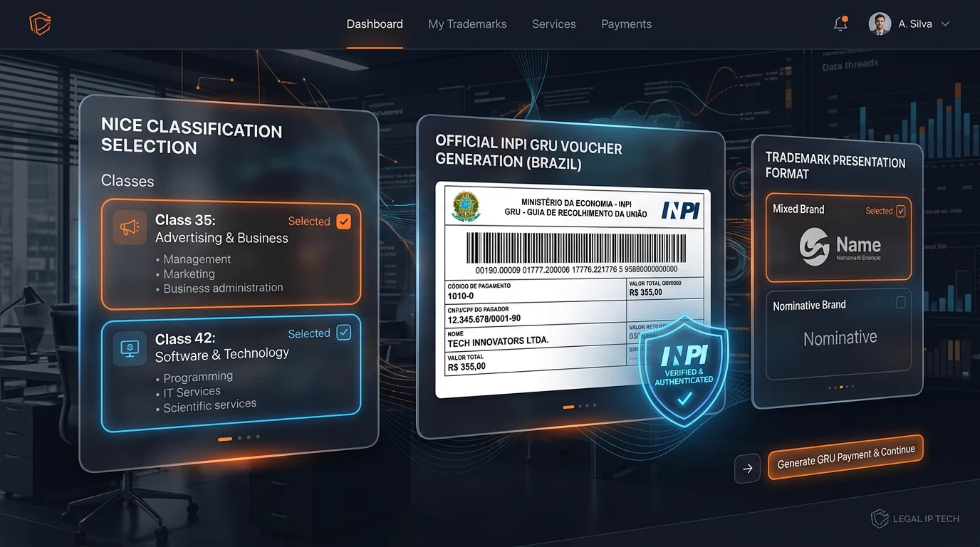The width and height of the screenshot is (980, 547).
Task: Check the Nominative Brand checkbox
Action: point(901,303)
